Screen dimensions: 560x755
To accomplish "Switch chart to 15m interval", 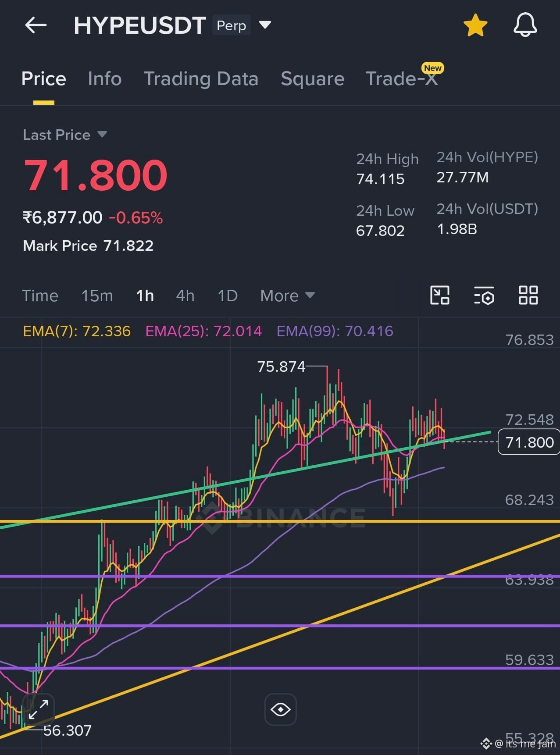I will pos(97,296).
